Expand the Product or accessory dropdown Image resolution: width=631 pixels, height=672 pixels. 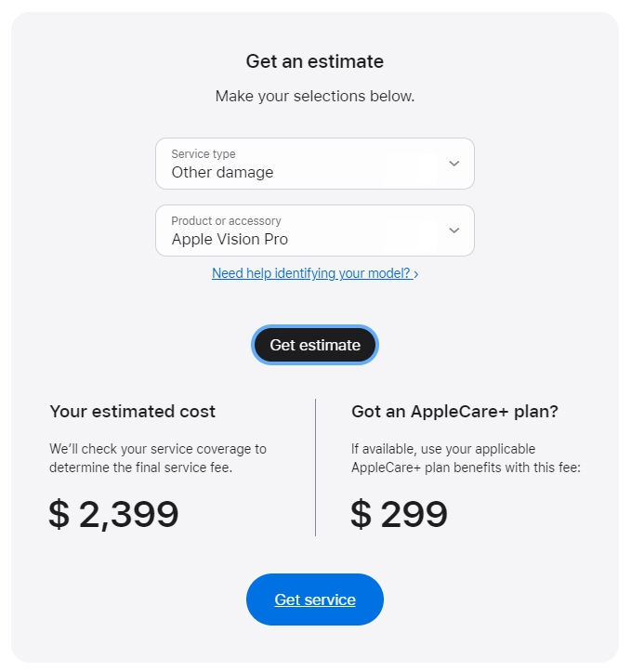click(x=314, y=231)
